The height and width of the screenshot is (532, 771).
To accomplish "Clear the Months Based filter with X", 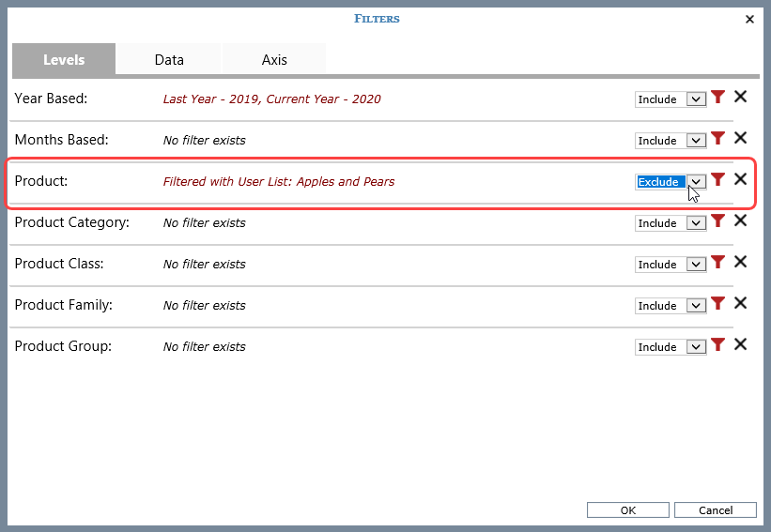I will 740,139.
